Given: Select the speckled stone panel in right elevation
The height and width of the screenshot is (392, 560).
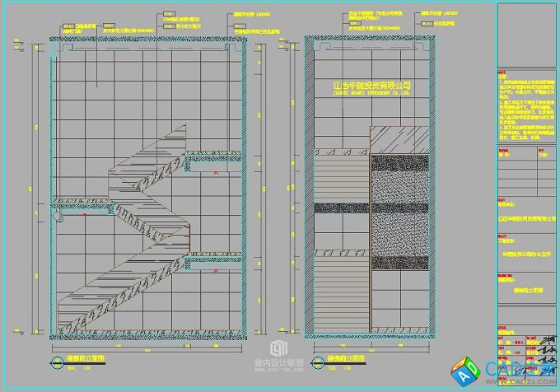Looking at the screenshot, I should point(400,177).
